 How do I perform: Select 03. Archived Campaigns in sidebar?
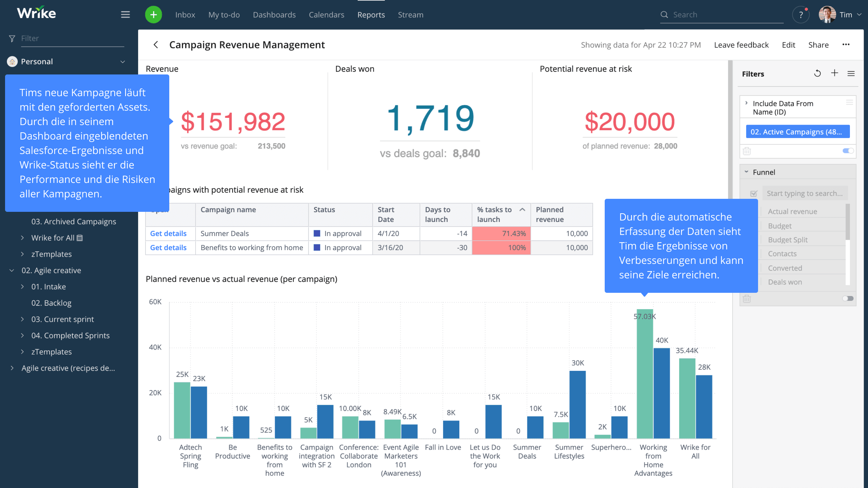[74, 222]
